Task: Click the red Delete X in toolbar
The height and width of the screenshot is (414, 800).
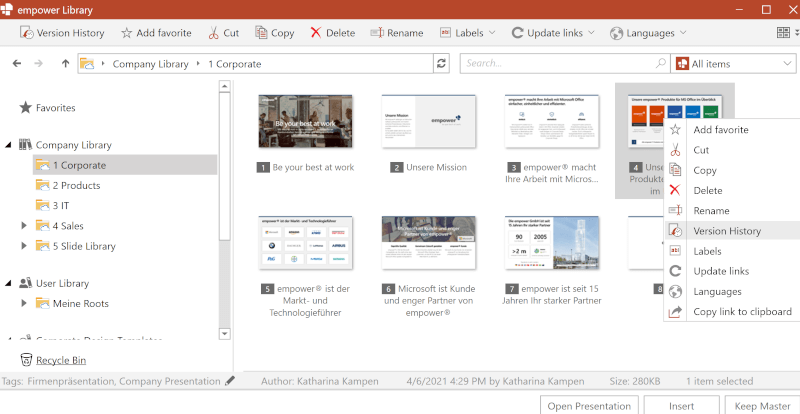Action: tap(316, 33)
